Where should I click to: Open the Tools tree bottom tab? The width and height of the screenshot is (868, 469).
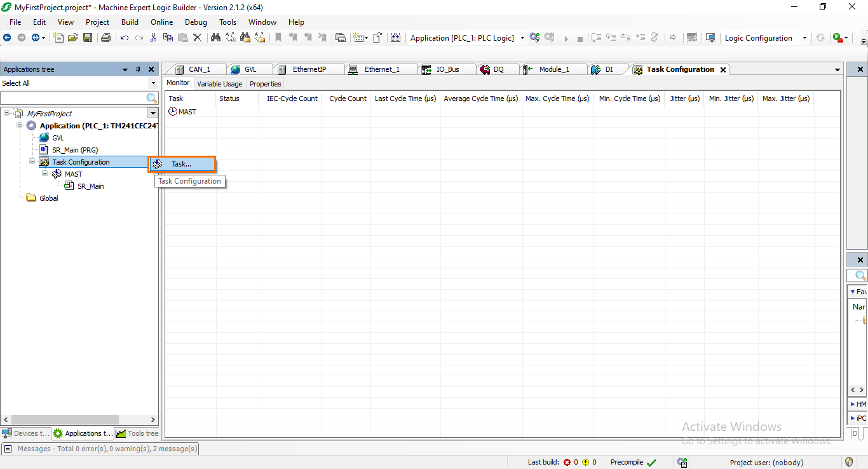point(137,433)
